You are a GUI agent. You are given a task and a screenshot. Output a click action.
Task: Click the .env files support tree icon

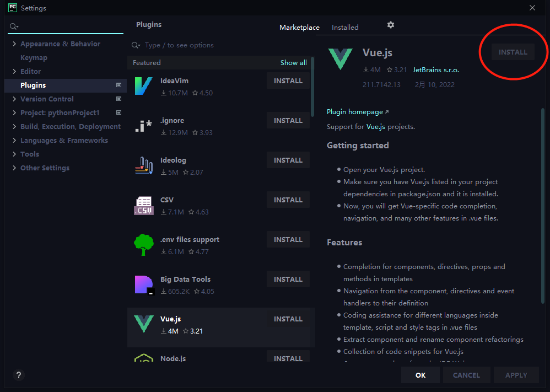tap(143, 245)
